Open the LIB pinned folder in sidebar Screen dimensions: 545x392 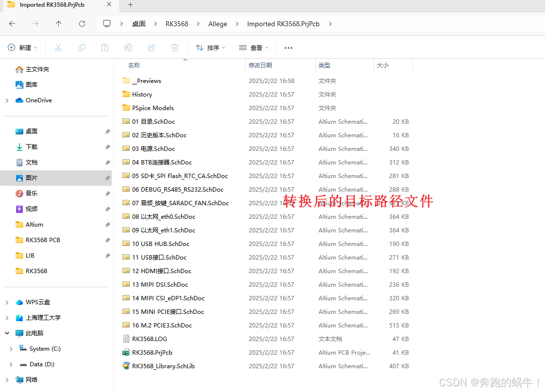(25, 256)
